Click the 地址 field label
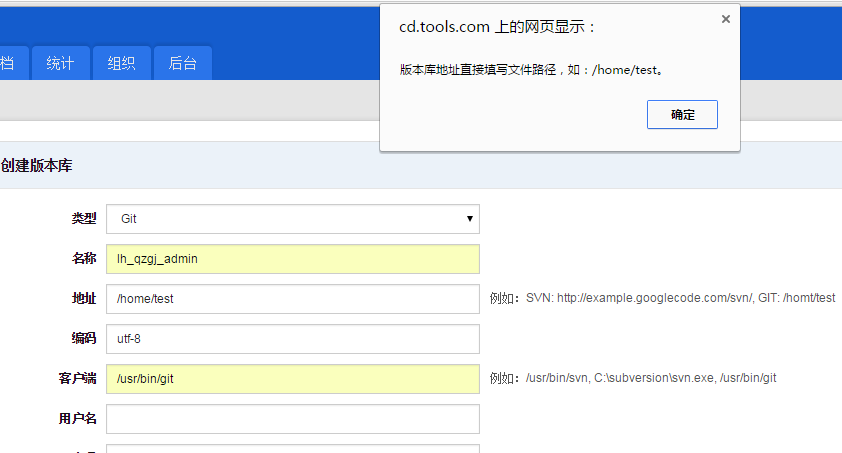The image size is (842, 453). [84, 298]
